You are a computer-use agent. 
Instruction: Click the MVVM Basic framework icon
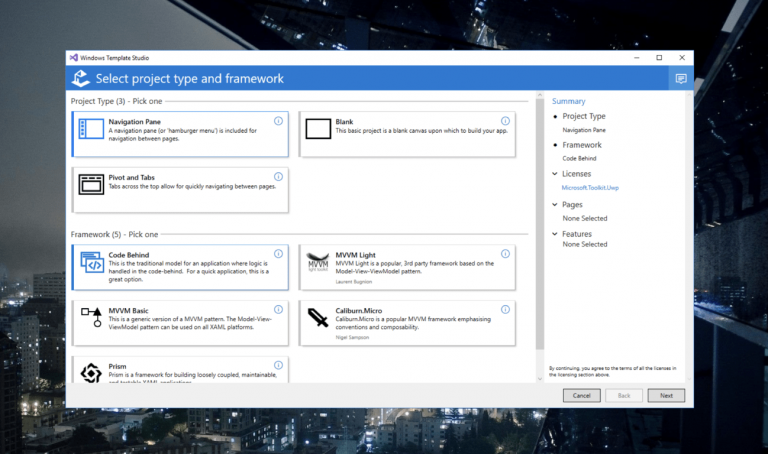click(x=92, y=317)
